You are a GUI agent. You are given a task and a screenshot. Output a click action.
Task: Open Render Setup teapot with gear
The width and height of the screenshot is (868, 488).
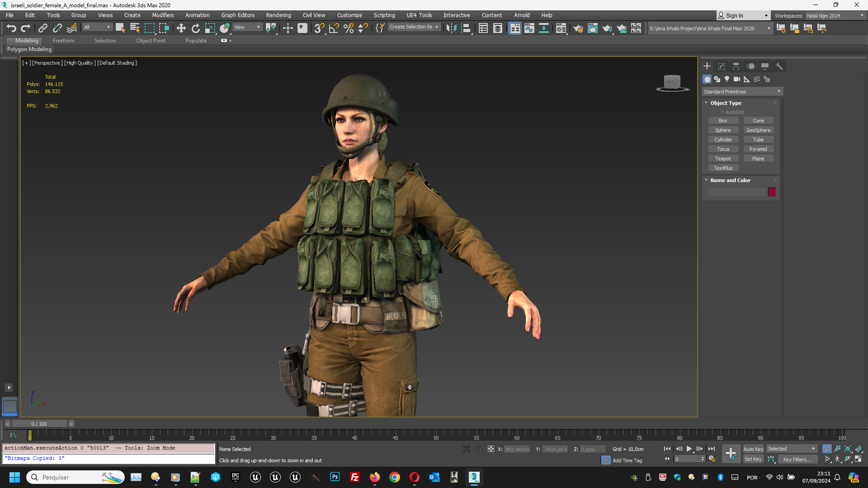[x=578, y=28]
